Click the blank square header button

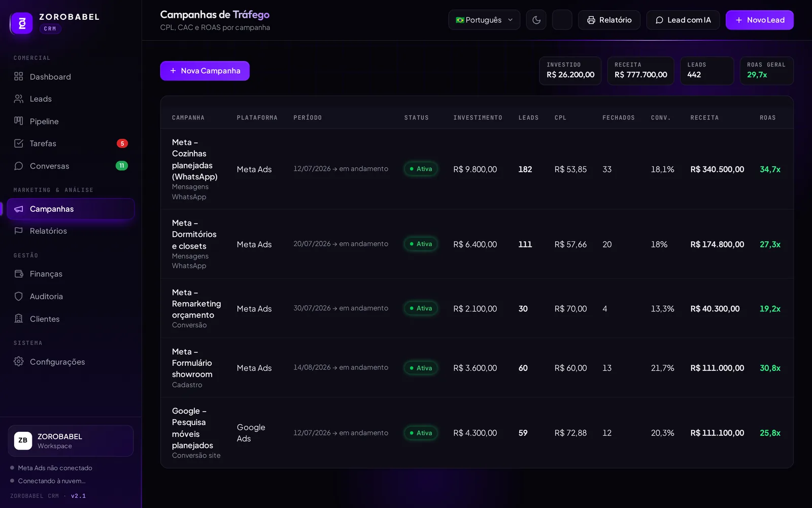(562, 20)
